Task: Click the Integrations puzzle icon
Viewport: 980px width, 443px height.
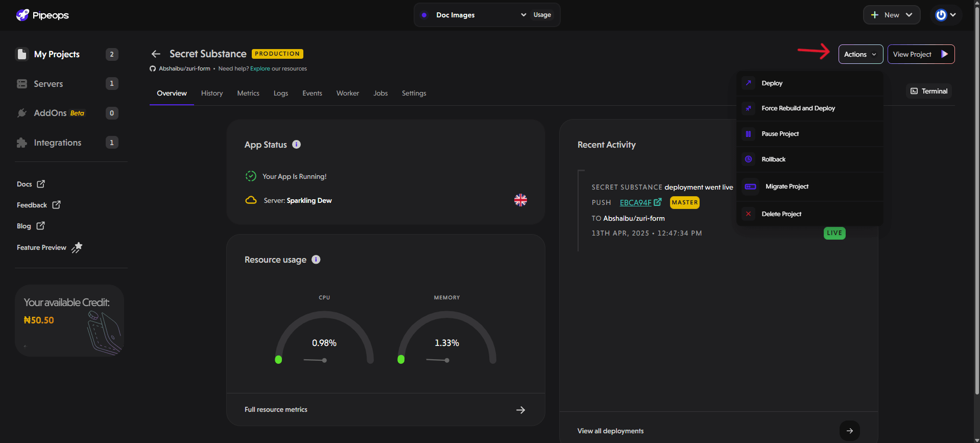Action: 22,143
